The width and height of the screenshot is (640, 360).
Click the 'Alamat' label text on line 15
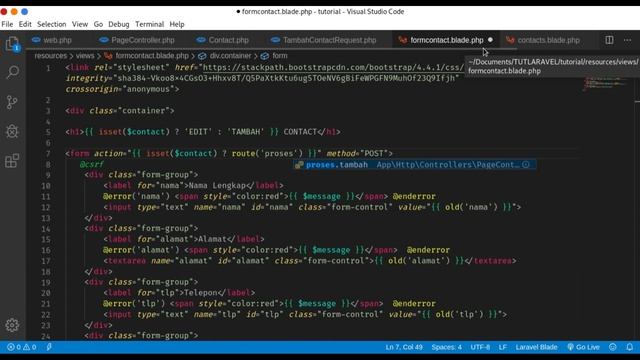[213, 239]
